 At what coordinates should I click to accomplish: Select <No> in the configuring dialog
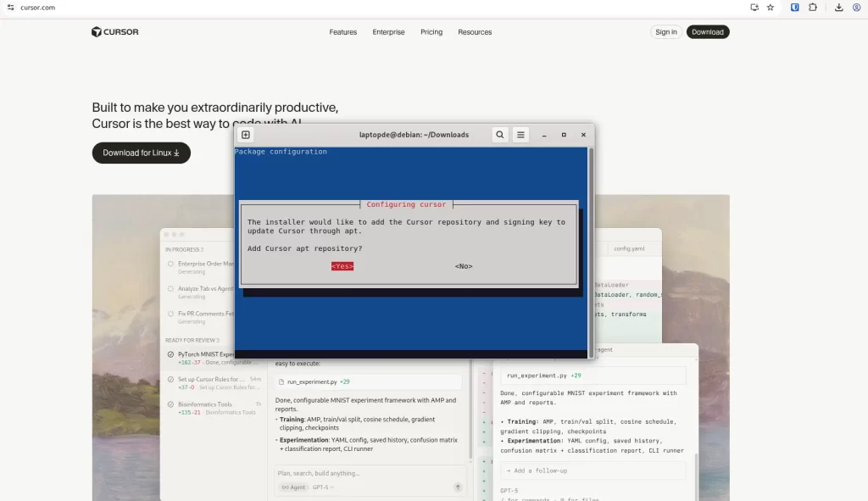click(x=464, y=266)
